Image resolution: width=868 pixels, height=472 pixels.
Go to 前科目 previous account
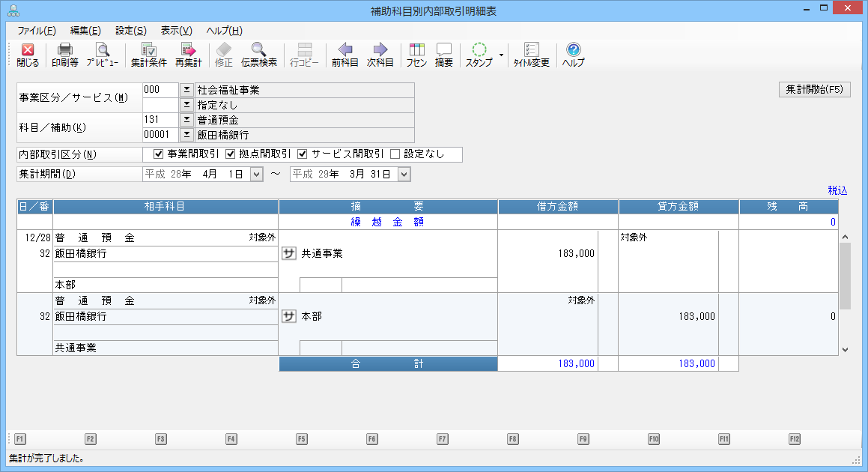click(x=345, y=55)
